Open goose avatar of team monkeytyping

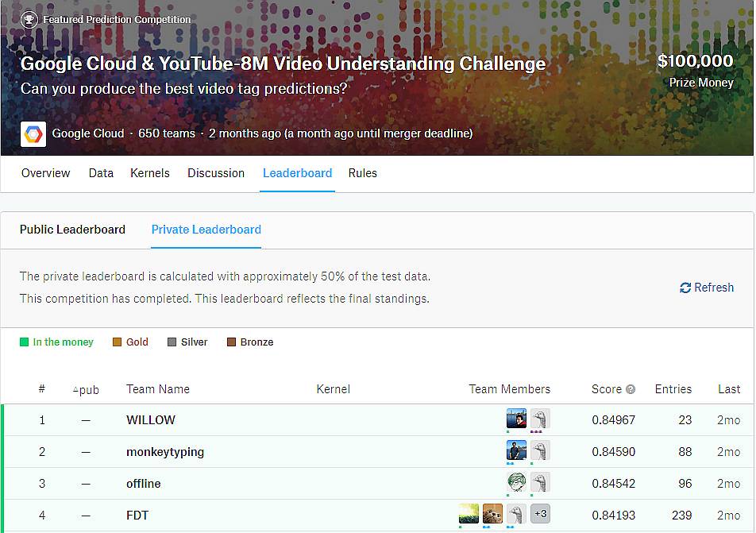[540, 450]
